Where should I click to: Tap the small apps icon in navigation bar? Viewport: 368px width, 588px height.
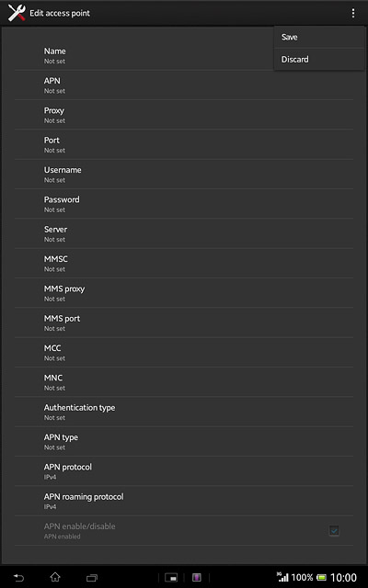click(171, 578)
